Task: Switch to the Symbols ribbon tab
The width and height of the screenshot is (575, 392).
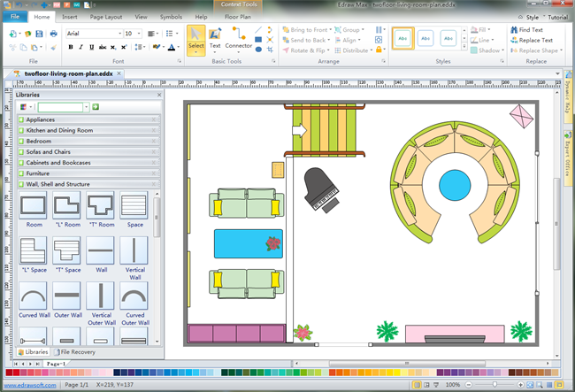Action: point(170,17)
